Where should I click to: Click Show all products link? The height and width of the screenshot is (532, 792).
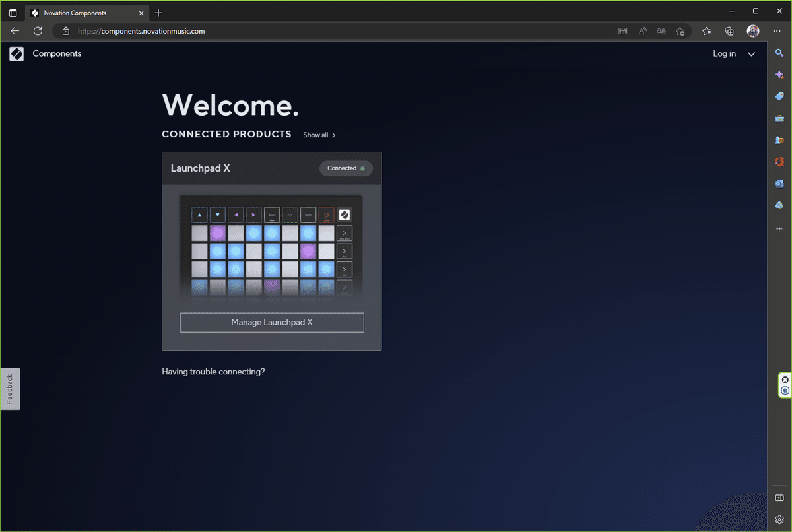coord(315,135)
